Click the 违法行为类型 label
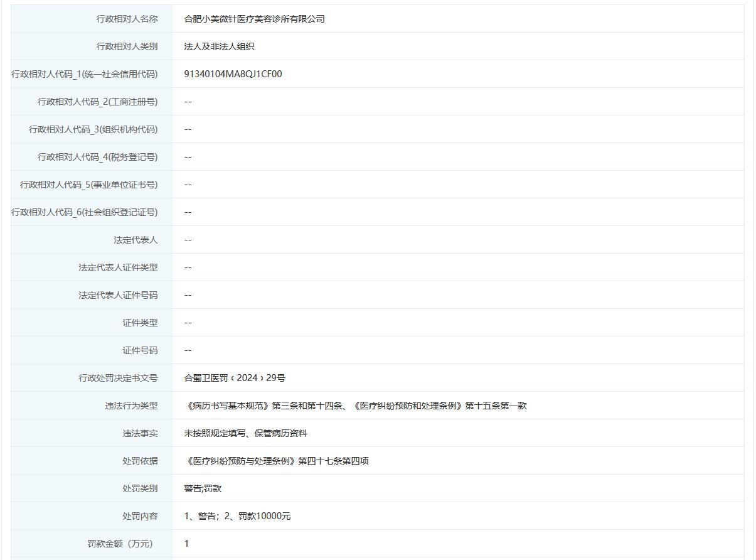The height and width of the screenshot is (560, 756). click(x=131, y=406)
